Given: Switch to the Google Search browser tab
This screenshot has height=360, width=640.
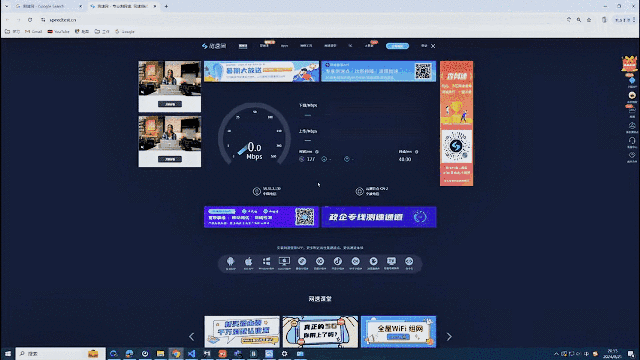Looking at the screenshot, I should point(48,6).
